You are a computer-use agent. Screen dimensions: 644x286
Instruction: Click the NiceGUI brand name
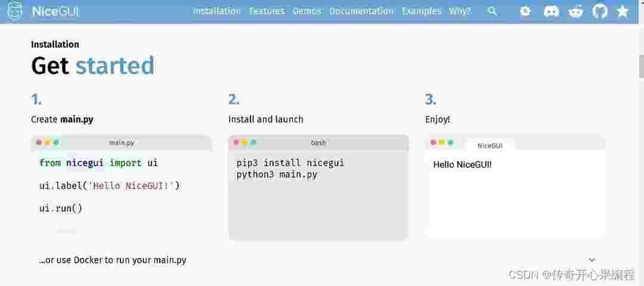(55, 11)
